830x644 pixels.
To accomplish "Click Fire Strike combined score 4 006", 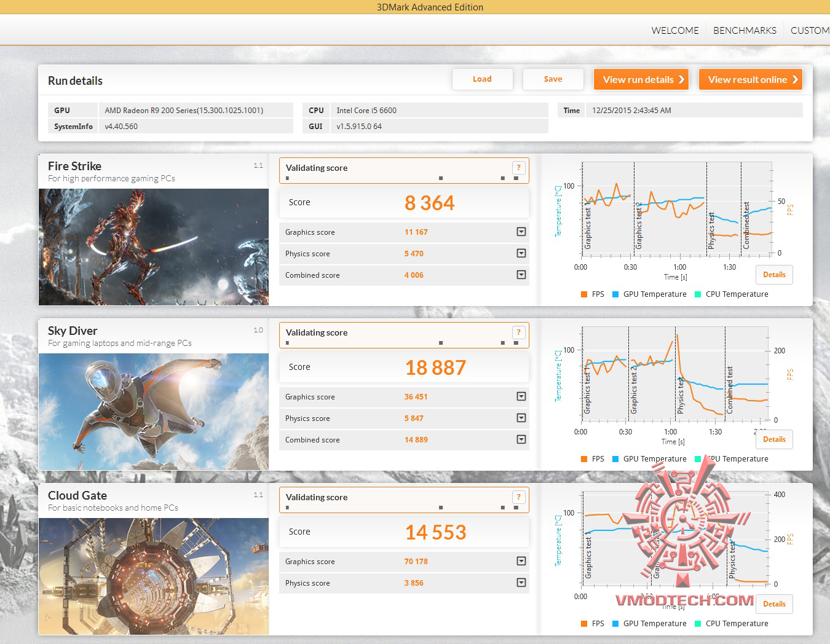I will tap(414, 275).
